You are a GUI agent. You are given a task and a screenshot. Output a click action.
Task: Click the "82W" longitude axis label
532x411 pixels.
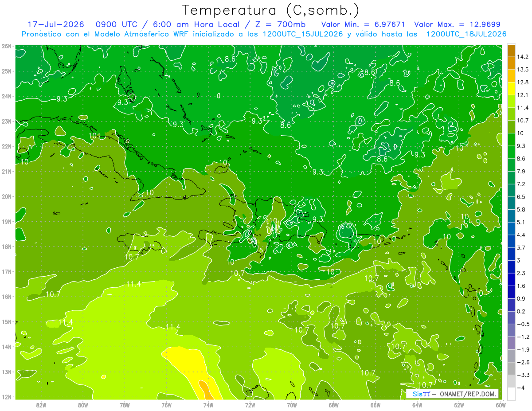(x=41, y=405)
